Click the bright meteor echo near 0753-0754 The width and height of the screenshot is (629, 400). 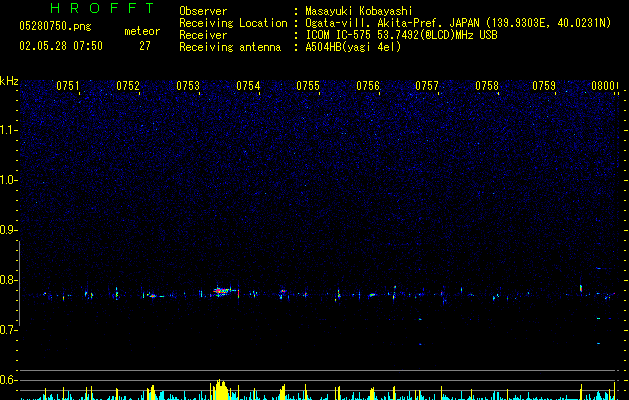[x=222, y=291]
